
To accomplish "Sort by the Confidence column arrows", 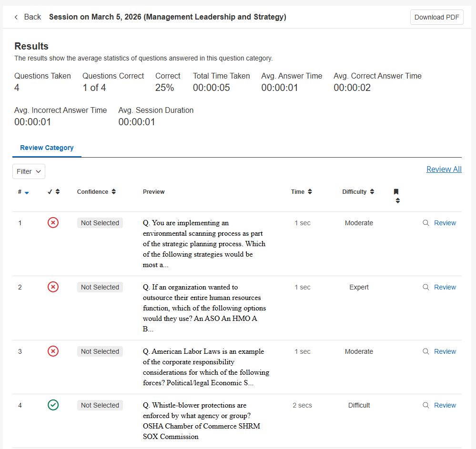I will 113,192.
